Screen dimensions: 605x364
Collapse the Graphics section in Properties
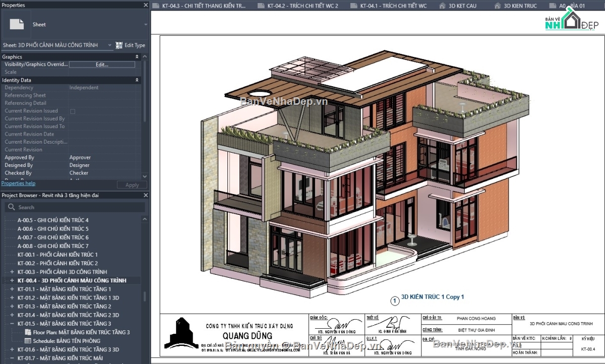pos(137,57)
